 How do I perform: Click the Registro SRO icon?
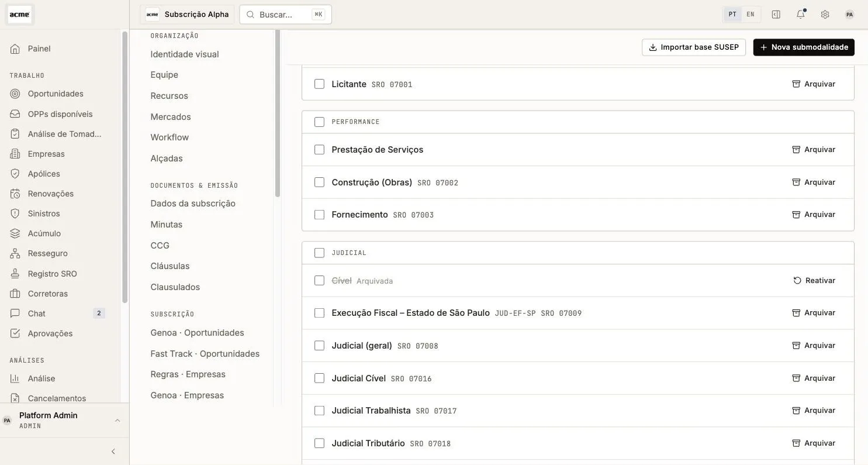(16, 274)
